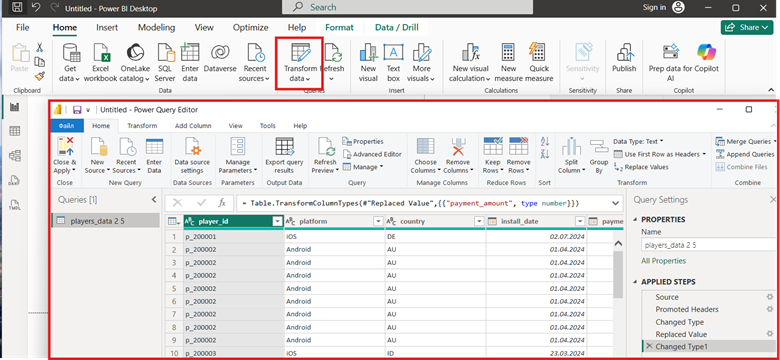Create a Quick measure

tap(539, 63)
